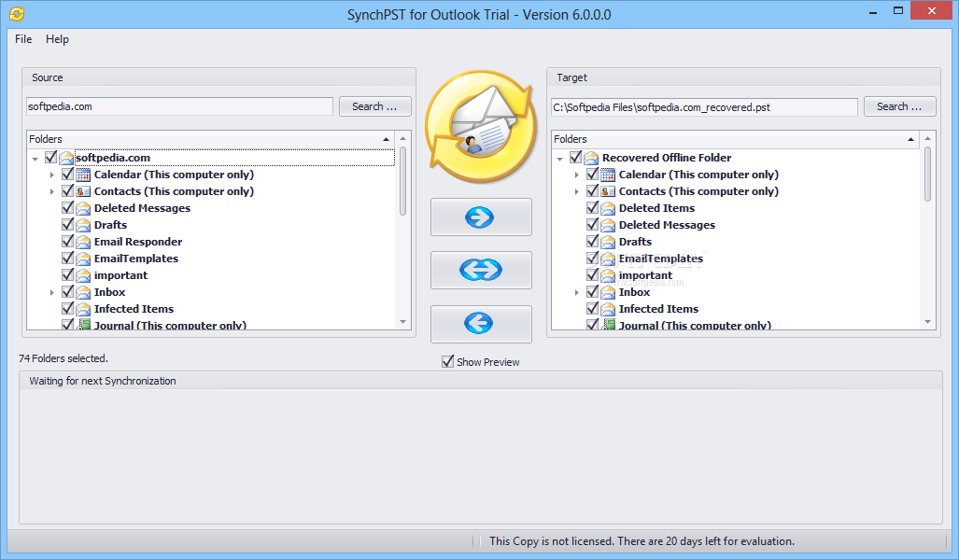Click the large yellow mail sync logo

(x=481, y=126)
